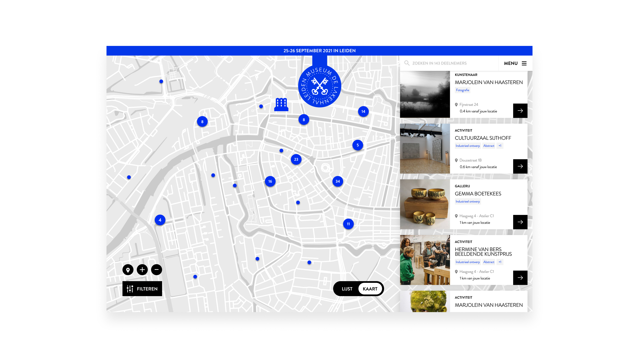Click the map cluster marker labeled 34
This screenshot has height=364, width=639.
[x=337, y=181]
